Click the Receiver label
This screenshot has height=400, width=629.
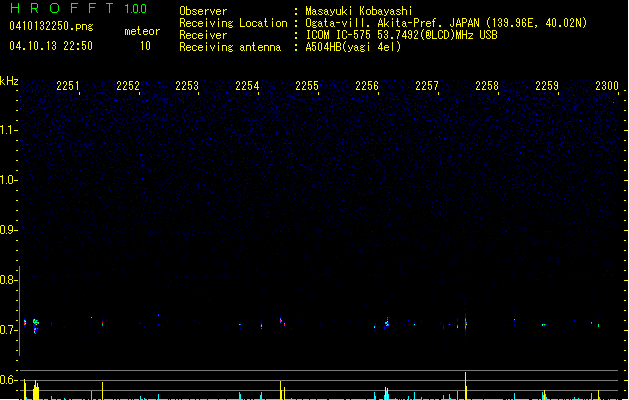coord(203,35)
